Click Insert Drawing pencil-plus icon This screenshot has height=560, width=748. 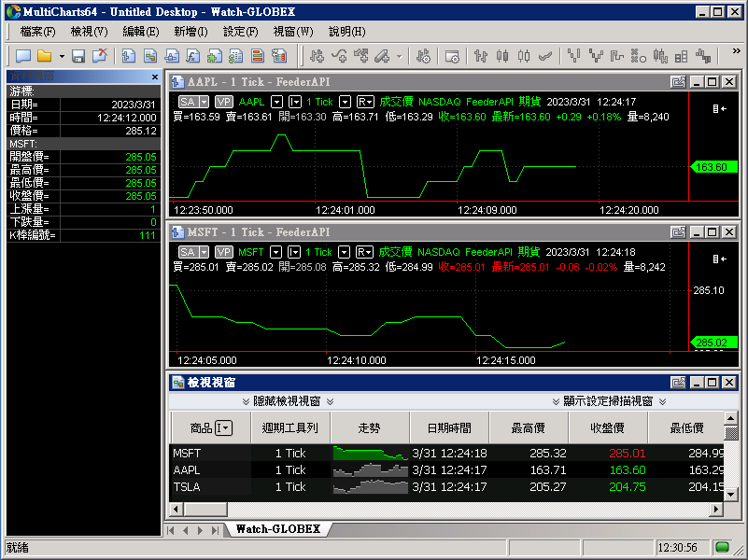(x=382, y=56)
